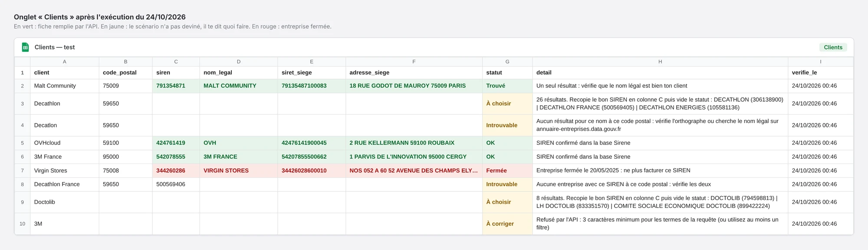Click the 'À corriger' status cell
The image size is (868, 250).
click(x=507, y=223)
